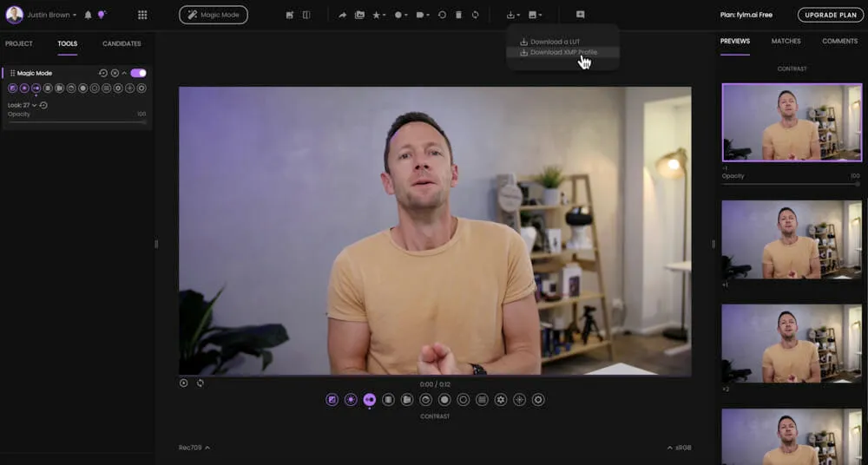The height and width of the screenshot is (465, 868).
Task: Select the highlighted Contrast tool below the video
Action: [x=369, y=399]
